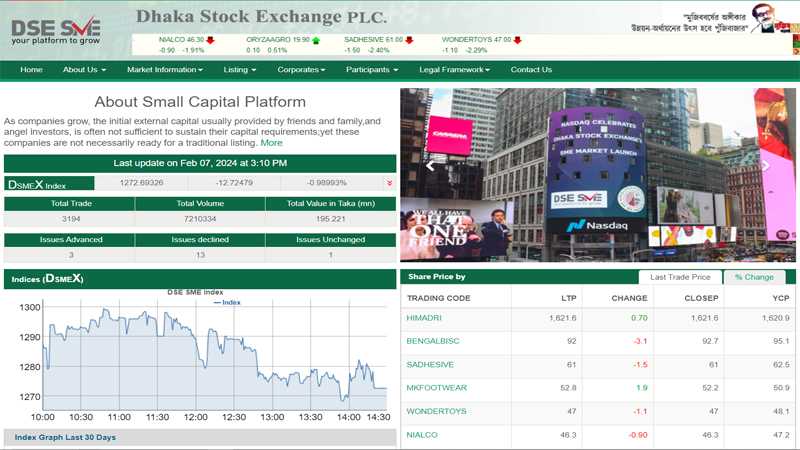
Task: Open the HIMADRI trading code link
Action: 424,318
